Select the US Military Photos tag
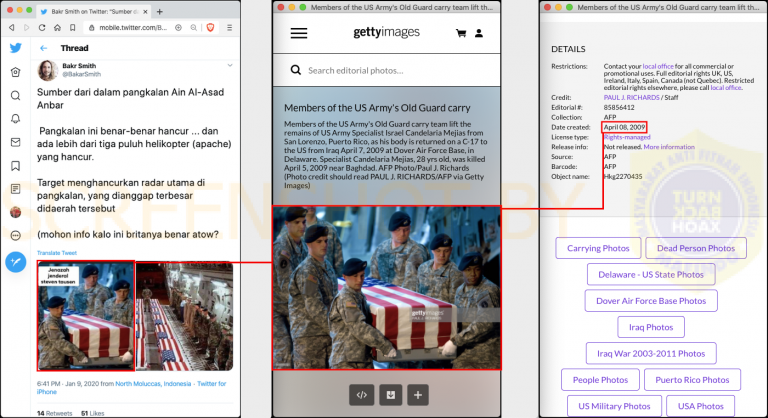768x418 pixels. 614,406
